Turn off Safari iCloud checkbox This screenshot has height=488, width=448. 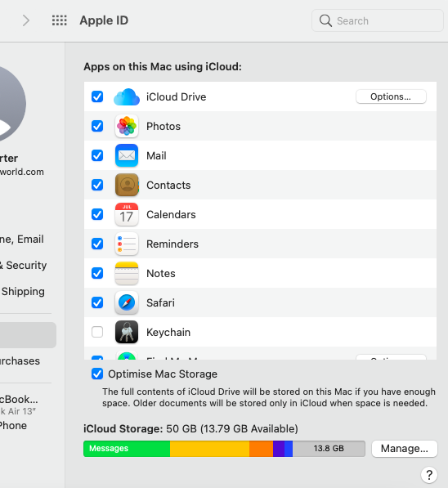point(97,302)
